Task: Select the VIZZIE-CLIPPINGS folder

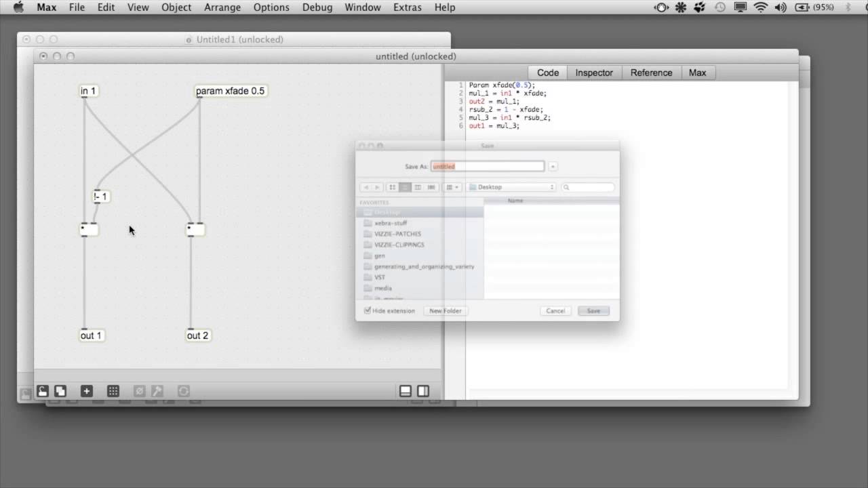Action: [x=420, y=245]
